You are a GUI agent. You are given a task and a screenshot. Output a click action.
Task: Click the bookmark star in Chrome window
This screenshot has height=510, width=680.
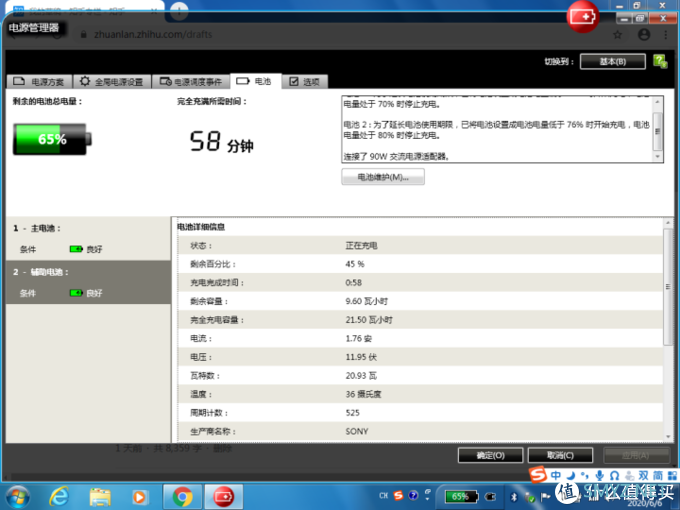click(x=618, y=35)
